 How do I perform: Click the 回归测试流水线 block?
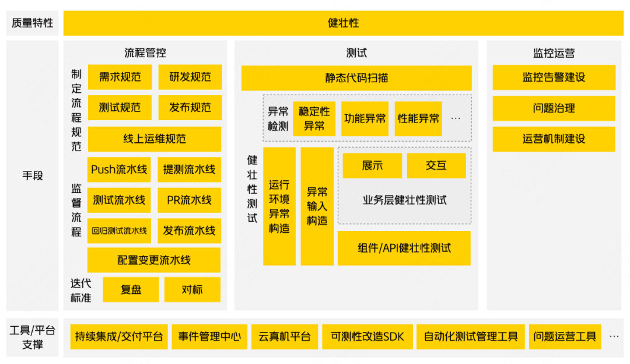click(x=119, y=230)
